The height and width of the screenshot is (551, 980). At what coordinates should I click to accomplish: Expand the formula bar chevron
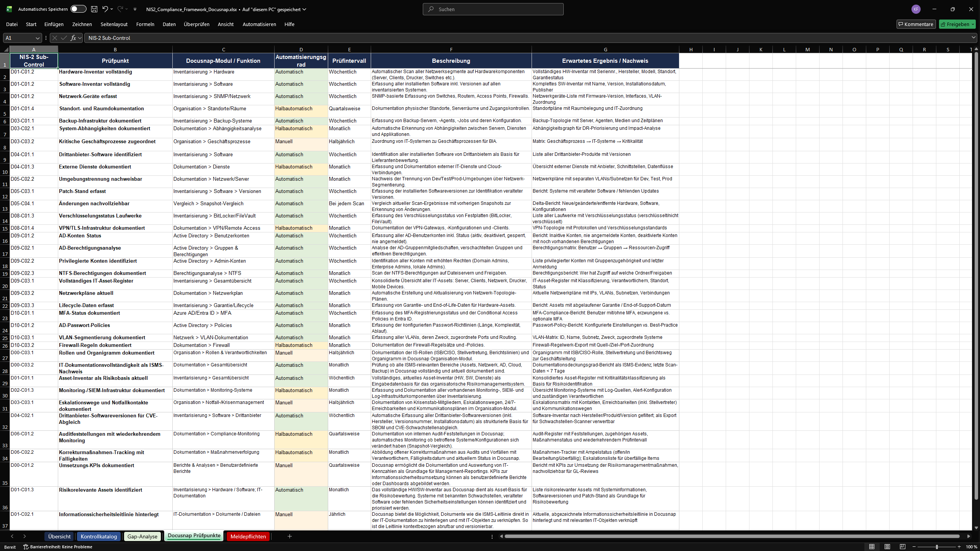pos(973,38)
